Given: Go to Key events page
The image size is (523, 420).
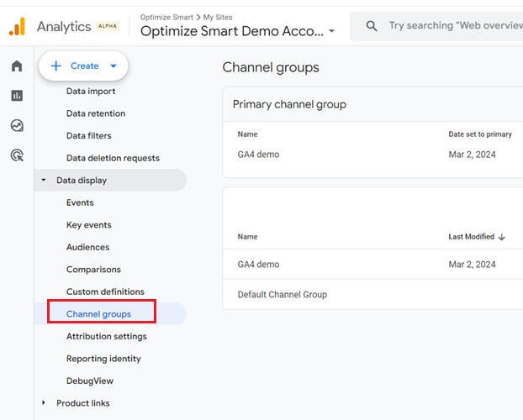Looking at the screenshot, I should (x=89, y=225).
